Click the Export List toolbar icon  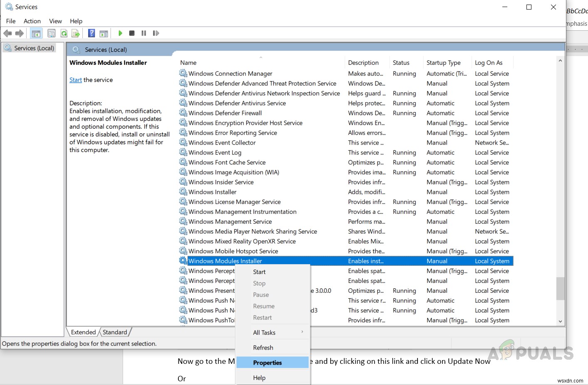[76, 33]
